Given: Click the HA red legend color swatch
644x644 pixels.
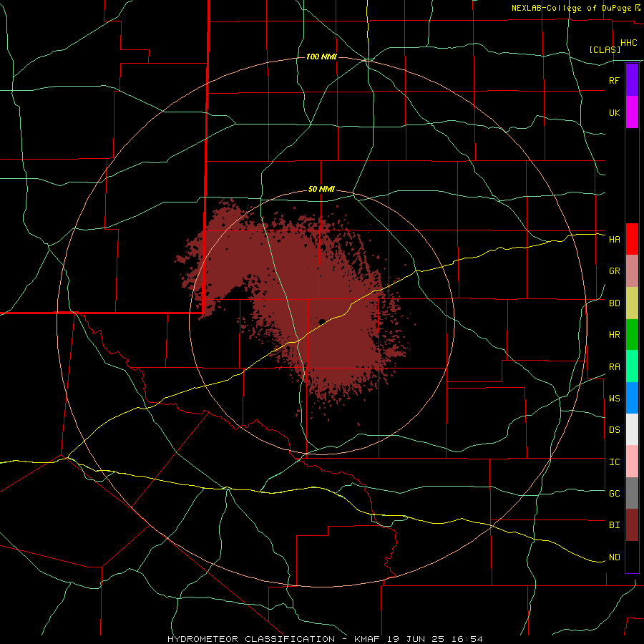Looking at the screenshot, I should [x=632, y=239].
